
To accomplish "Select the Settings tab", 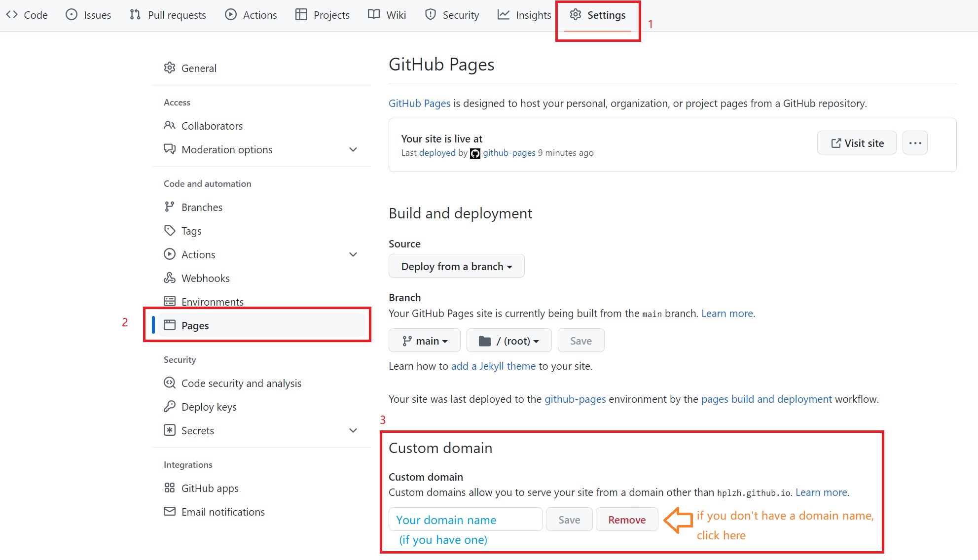I will (x=598, y=15).
